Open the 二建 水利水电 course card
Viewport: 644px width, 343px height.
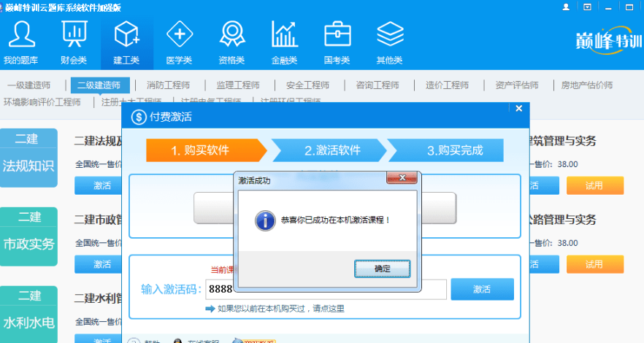[x=28, y=315]
